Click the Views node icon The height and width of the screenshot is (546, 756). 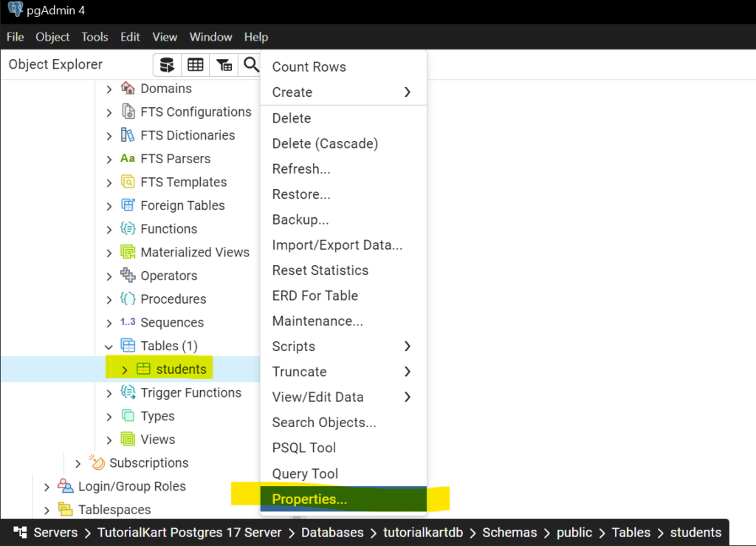(x=128, y=439)
